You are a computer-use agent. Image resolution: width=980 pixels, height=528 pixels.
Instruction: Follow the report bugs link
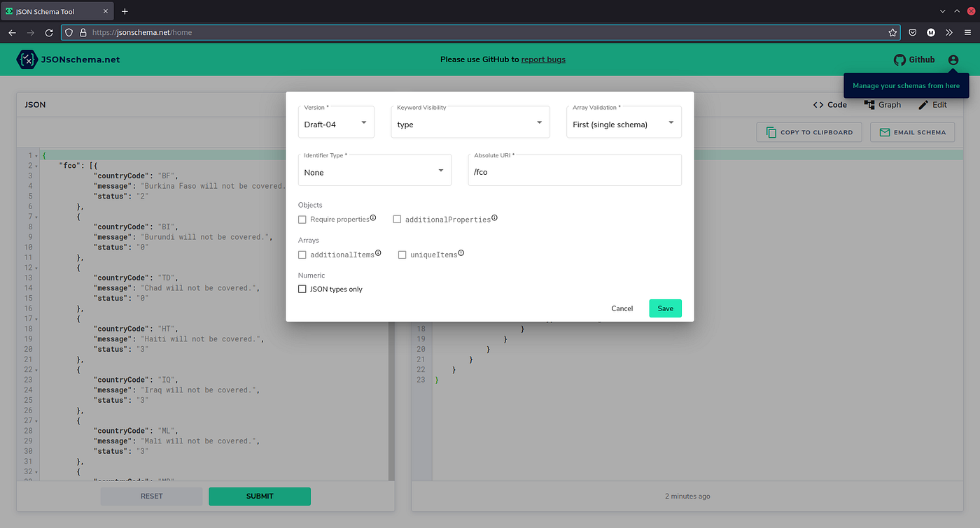coord(543,59)
